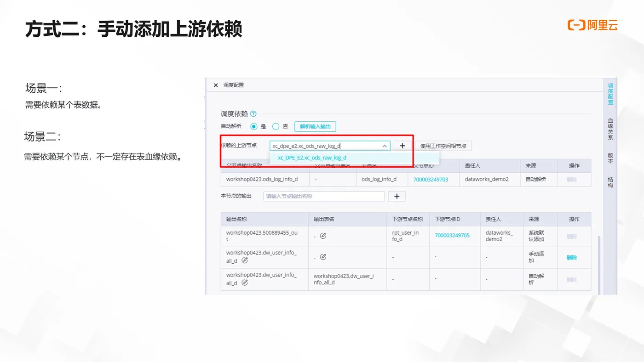Screen dimensions: 644x362
Task: Open the help icon beside 调度依赖
Action: pyautogui.click(x=253, y=114)
